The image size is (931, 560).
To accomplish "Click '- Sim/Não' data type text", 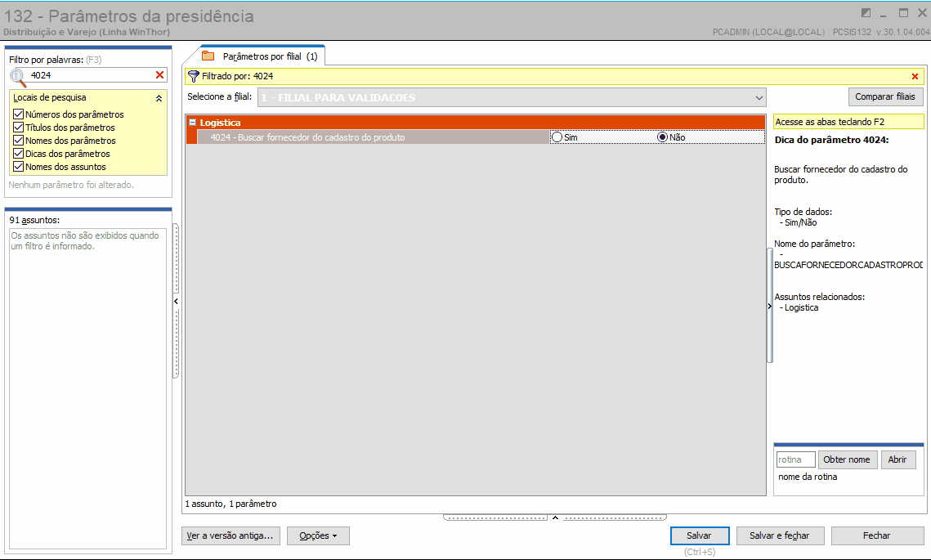I will pyautogui.click(x=799, y=222).
